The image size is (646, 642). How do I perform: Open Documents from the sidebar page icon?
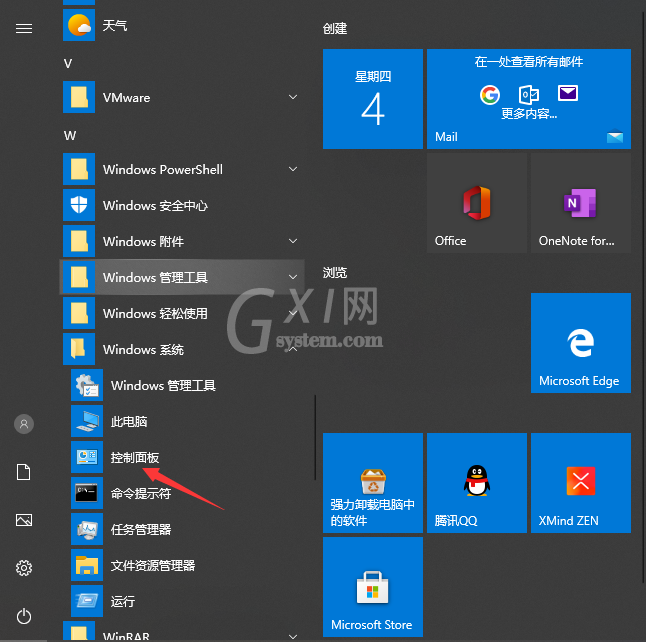point(23,472)
